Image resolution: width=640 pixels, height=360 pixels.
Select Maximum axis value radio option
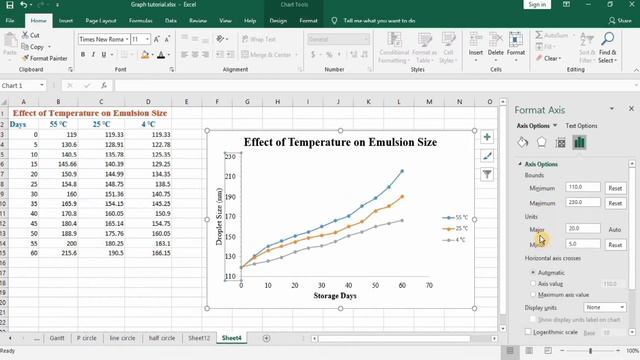click(x=533, y=294)
